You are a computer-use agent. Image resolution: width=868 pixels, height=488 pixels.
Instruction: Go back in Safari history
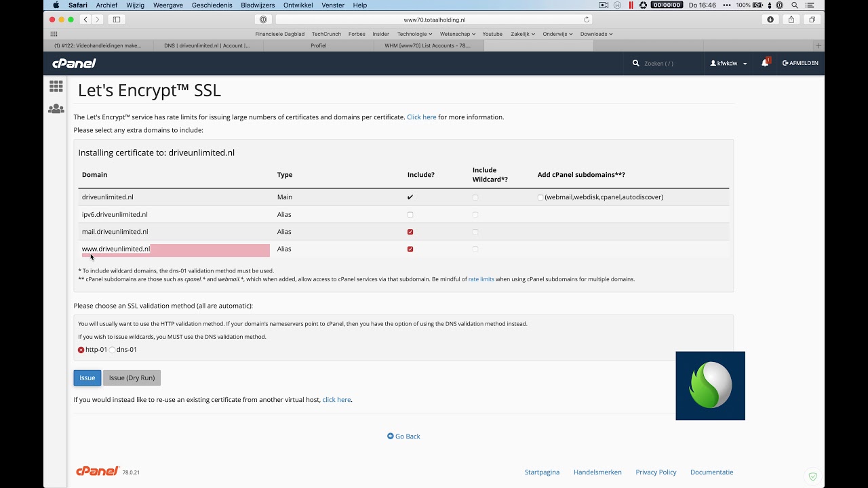[x=85, y=20]
